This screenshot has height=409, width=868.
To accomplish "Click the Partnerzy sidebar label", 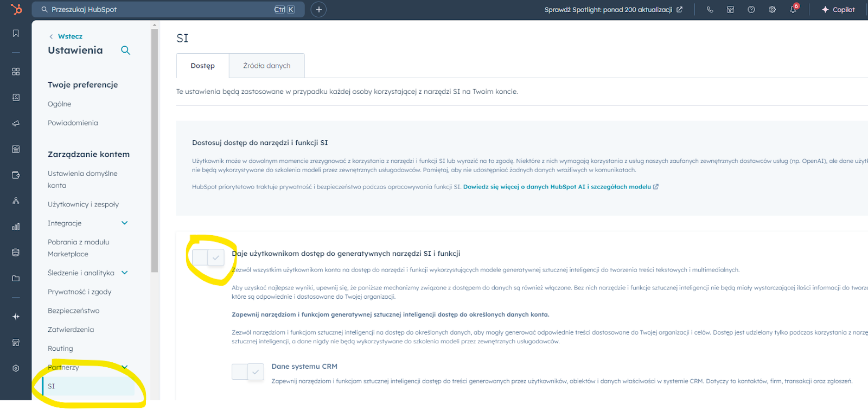I will [x=63, y=367].
